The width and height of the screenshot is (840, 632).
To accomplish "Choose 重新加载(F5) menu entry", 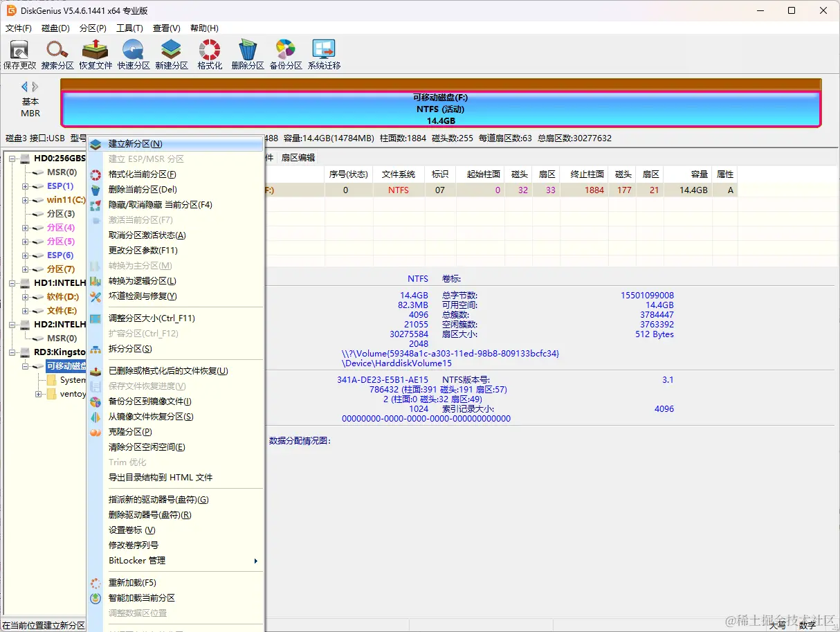I will point(175,583).
